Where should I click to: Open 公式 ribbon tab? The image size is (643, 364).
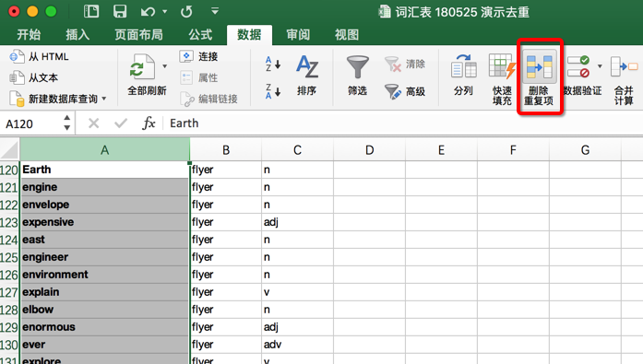pos(200,35)
